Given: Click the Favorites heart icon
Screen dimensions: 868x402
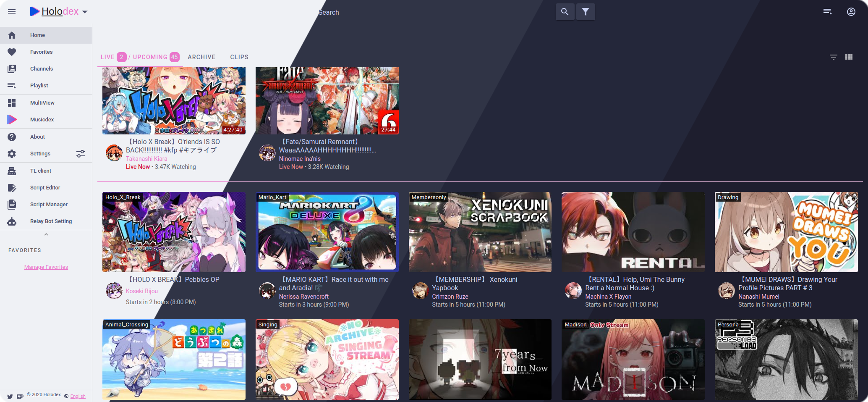Looking at the screenshot, I should [x=12, y=52].
